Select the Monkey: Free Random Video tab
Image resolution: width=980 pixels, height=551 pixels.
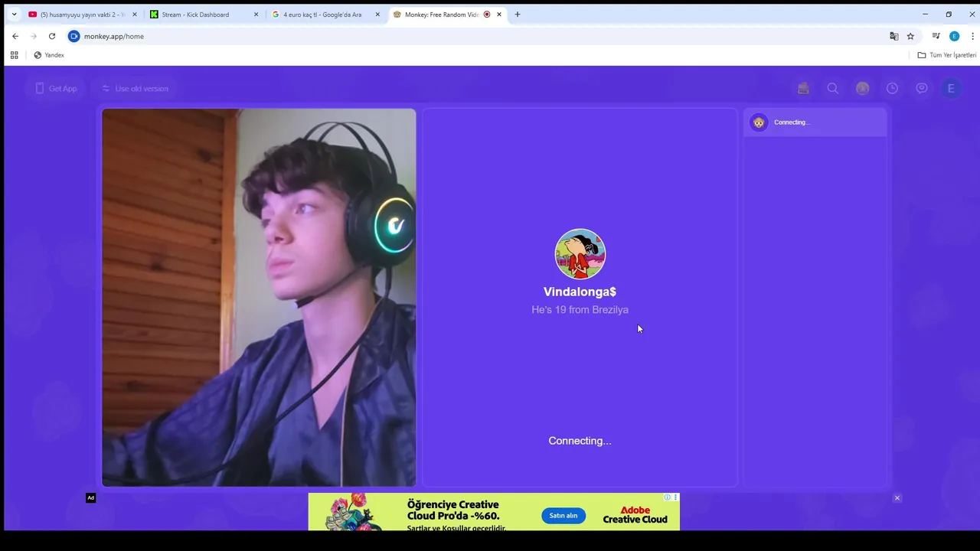point(446,15)
